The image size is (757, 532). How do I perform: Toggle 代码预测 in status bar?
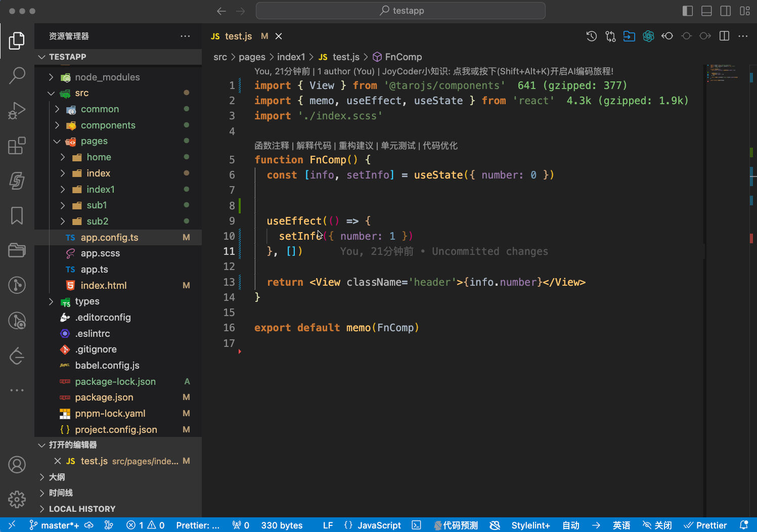(x=456, y=525)
